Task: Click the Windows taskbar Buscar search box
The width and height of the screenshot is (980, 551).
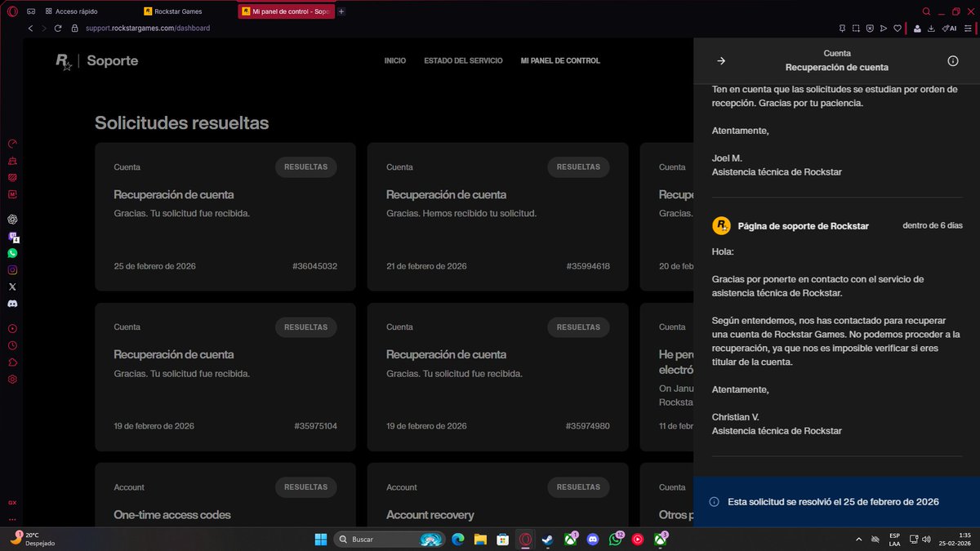Action: tap(389, 540)
